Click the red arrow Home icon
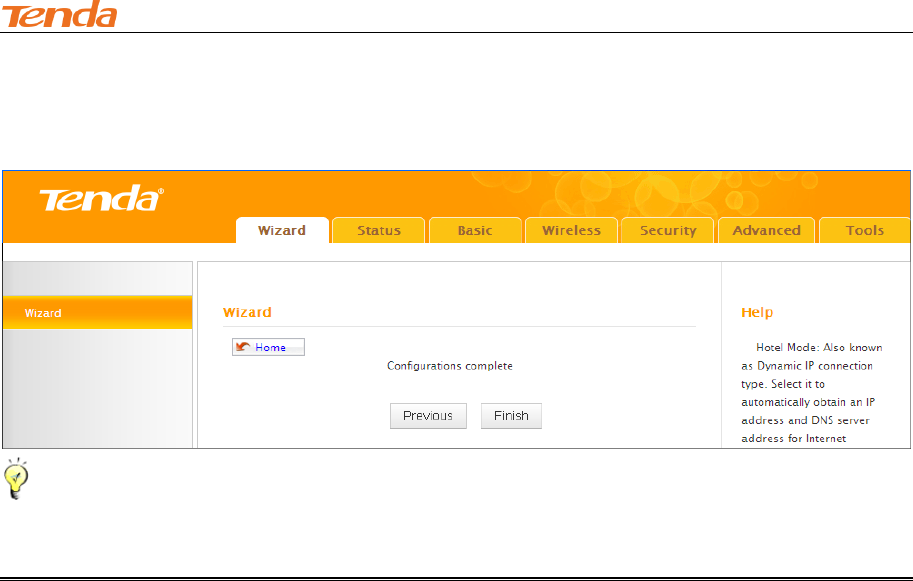Image resolution: width=913 pixels, height=581 pixels. 243,347
